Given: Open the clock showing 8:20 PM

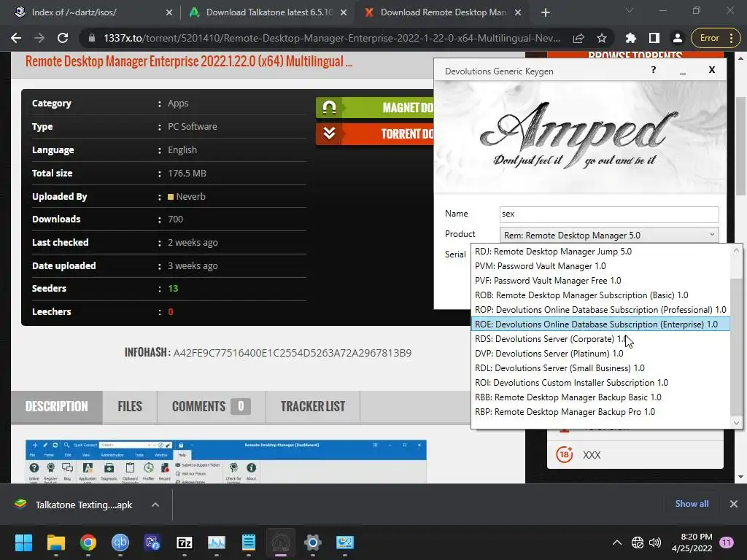Looking at the screenshot, I should 692,542.
